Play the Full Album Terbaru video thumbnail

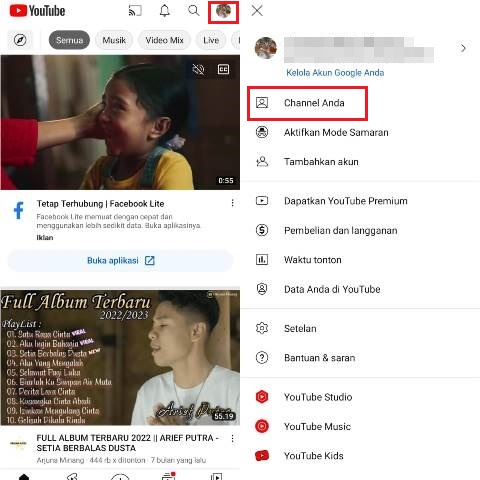coord(120,358)
